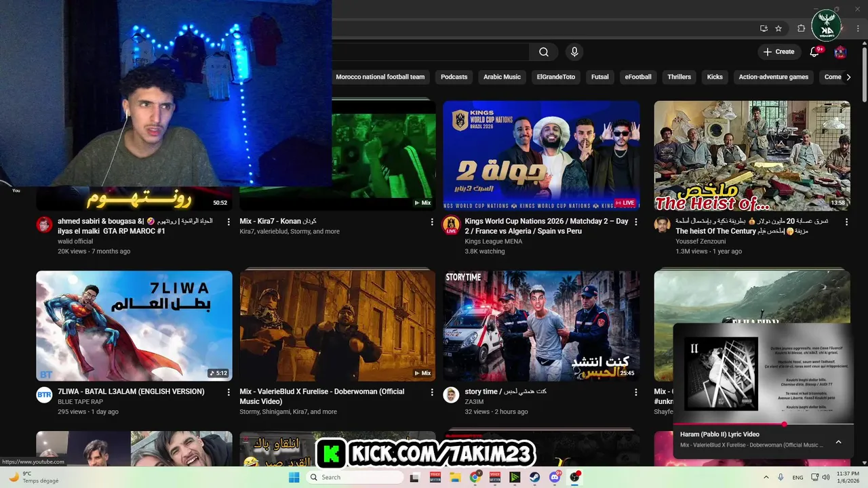
Task: Open options for 7LIWA - BATAL L3ALAM video
Action: click(229, 392)
